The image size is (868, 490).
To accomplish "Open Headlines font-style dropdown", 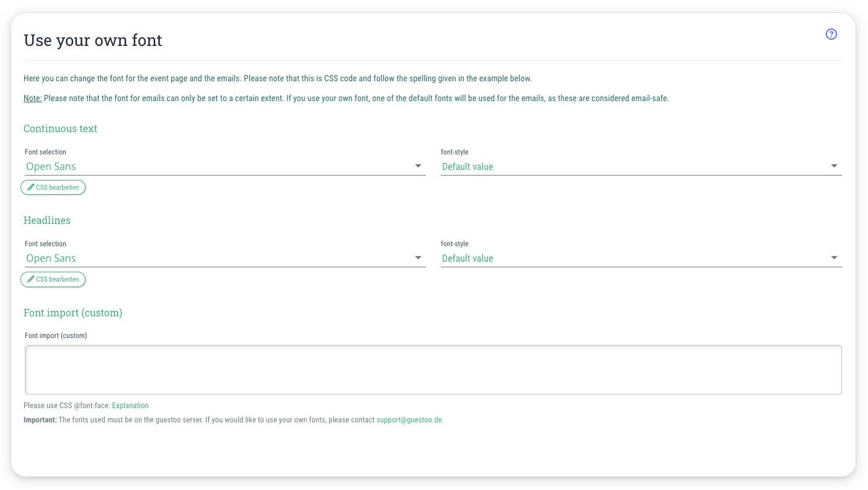I will [641, 258].
